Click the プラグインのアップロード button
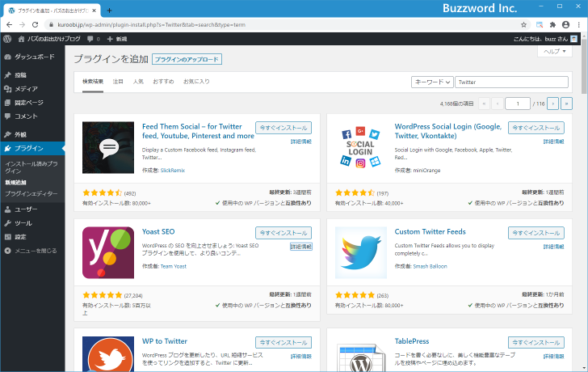588x372 pixels. [187, 59]
